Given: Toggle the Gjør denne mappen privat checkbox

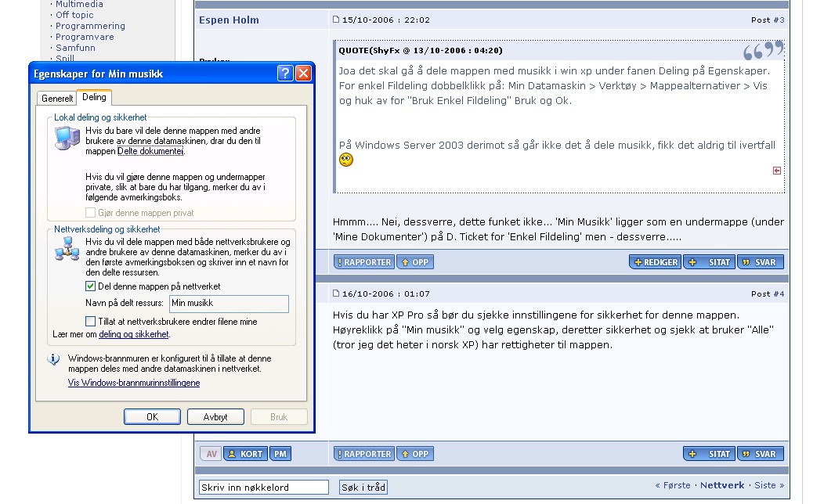Looking at the screenshot, I should coord(90,213).
